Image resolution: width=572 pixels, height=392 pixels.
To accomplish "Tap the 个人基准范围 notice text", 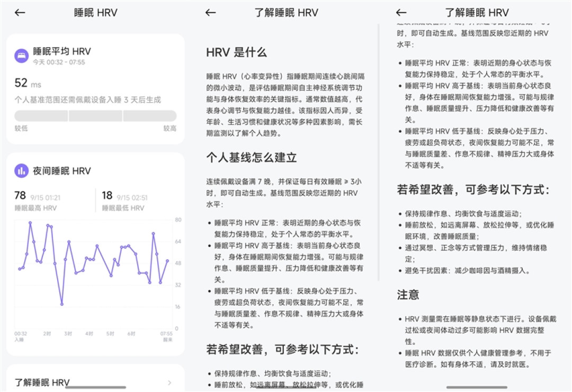I will [x=87, y=100].
